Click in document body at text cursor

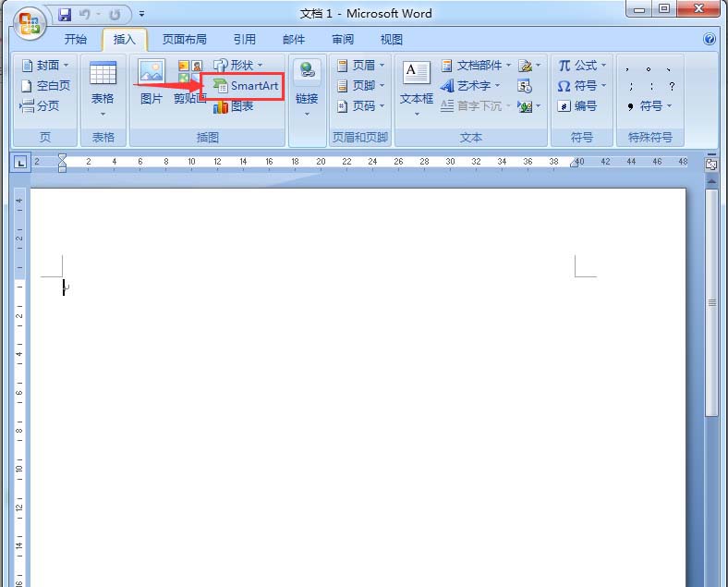pyautogui.click(x=64, y=287)
